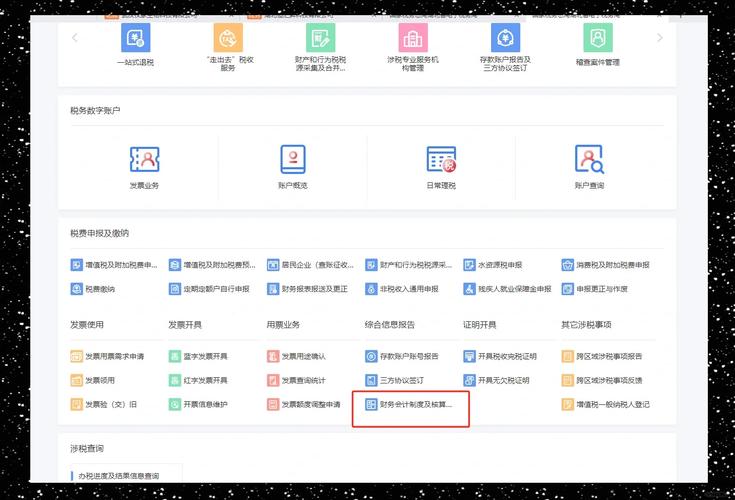Image resolution: width=735 pixels, height=500 pixels.
Task: Click the 发票领用 icon
Action: point(76,380)
